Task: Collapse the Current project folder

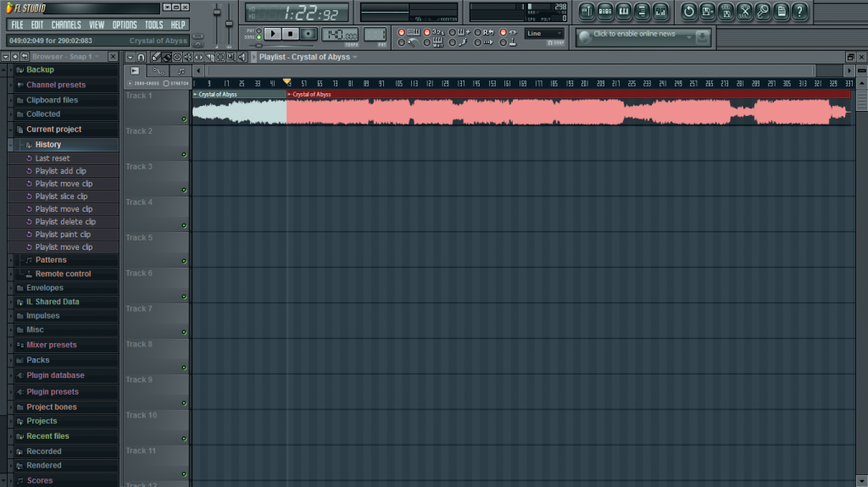Action: click(x=10, y=130)
